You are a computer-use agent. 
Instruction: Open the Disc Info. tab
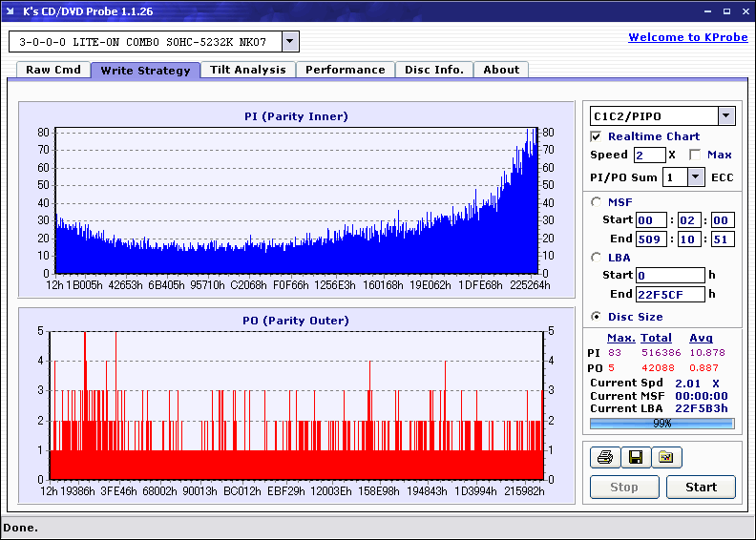point(433,70)
